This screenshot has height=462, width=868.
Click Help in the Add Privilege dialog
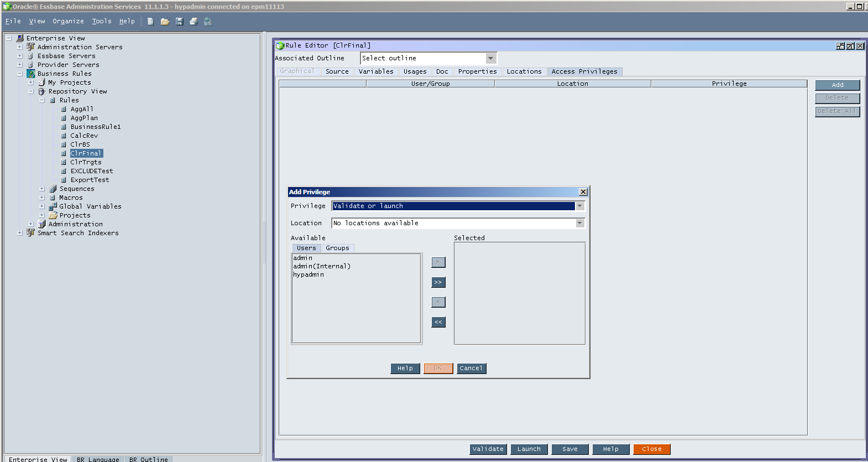point(405,368)
